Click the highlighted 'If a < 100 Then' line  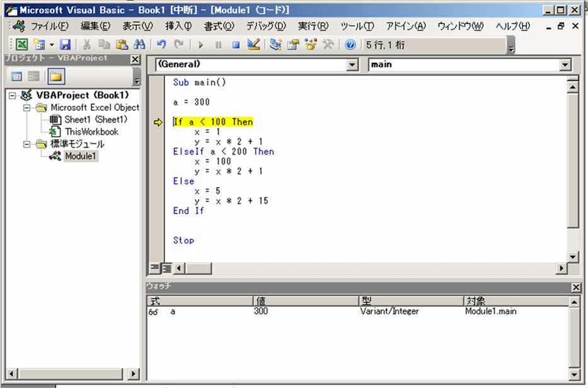click(x=213, y=122)
